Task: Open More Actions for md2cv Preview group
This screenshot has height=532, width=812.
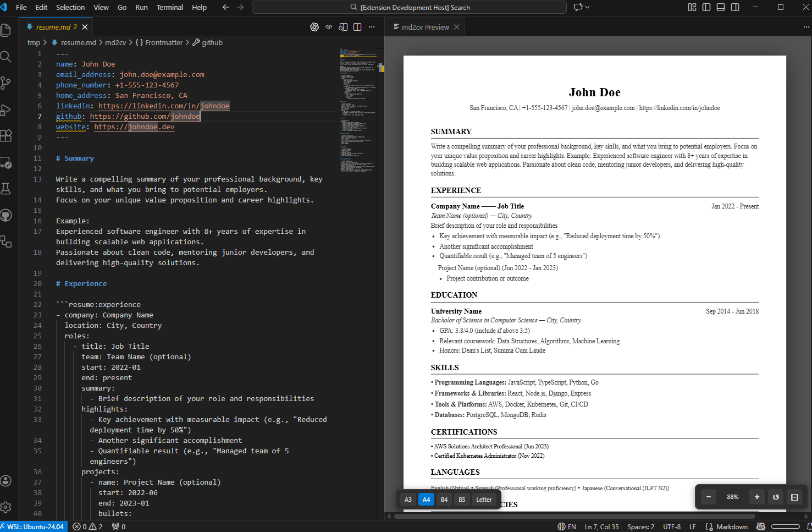Action: [x=806, y=27]
